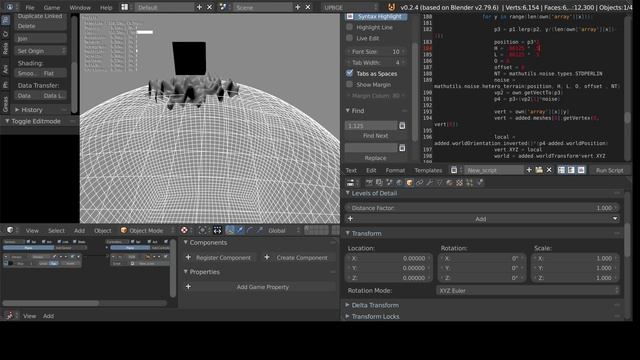Viewport: 640px width, 360px height.
Task: Select the translate manipulator arrow icon
Action: click(240, 230)
